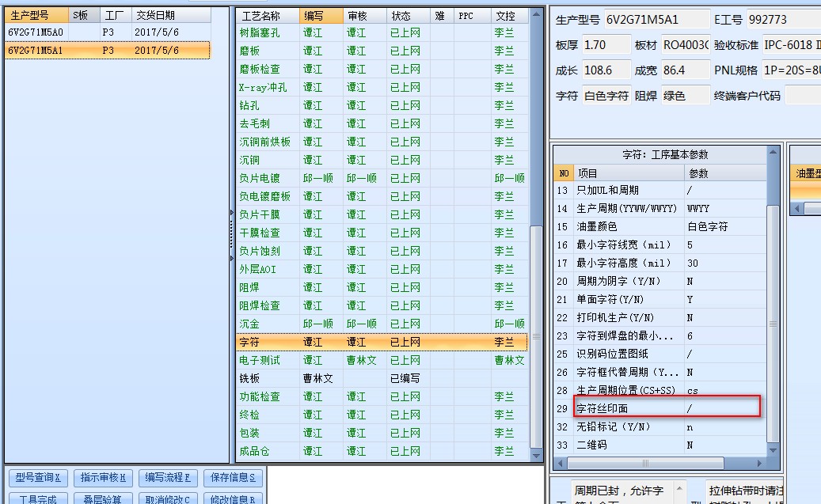The height and width of the screenshot is (504, 821).
Task: Select parameter row 29 字符丝印面
Action: click(660, 408)
